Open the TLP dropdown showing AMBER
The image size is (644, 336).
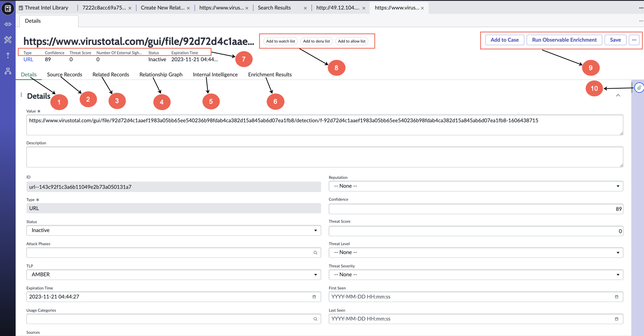173,275
